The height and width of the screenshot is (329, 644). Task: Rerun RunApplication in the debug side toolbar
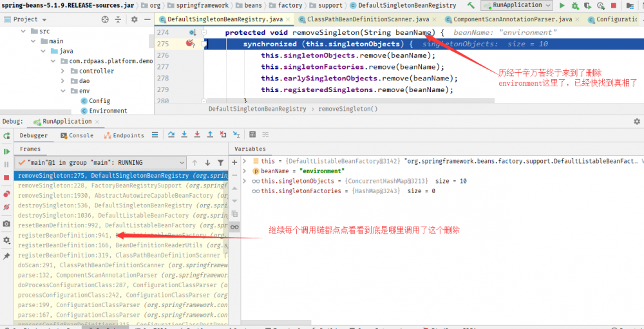click(x=6, y=136)
